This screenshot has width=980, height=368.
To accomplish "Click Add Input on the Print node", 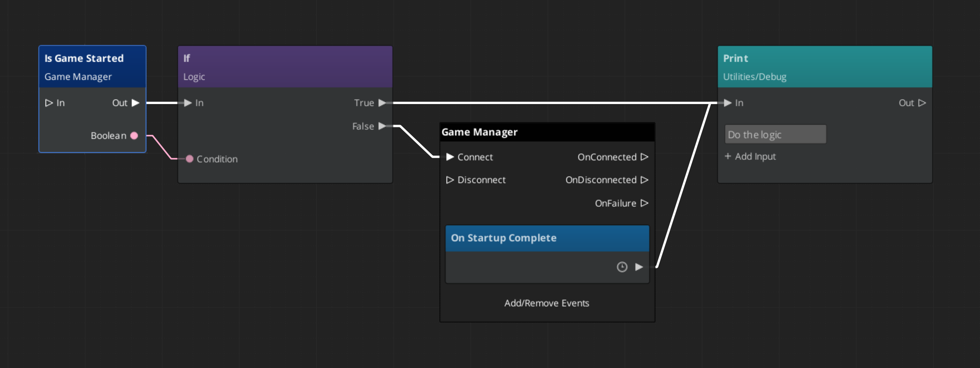I will pos(750,156).
